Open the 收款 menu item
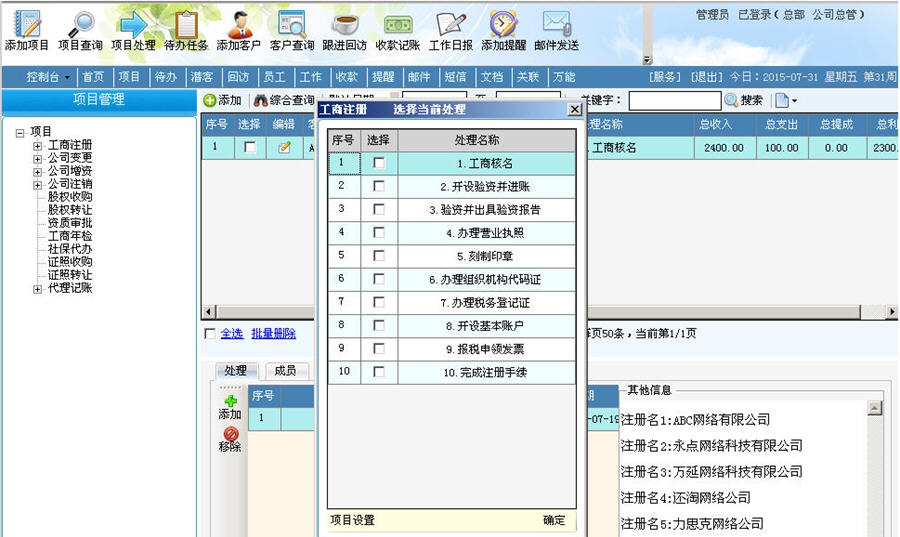Image resolution: width=900 pixels, height=537 pixels. pos(347,77)
